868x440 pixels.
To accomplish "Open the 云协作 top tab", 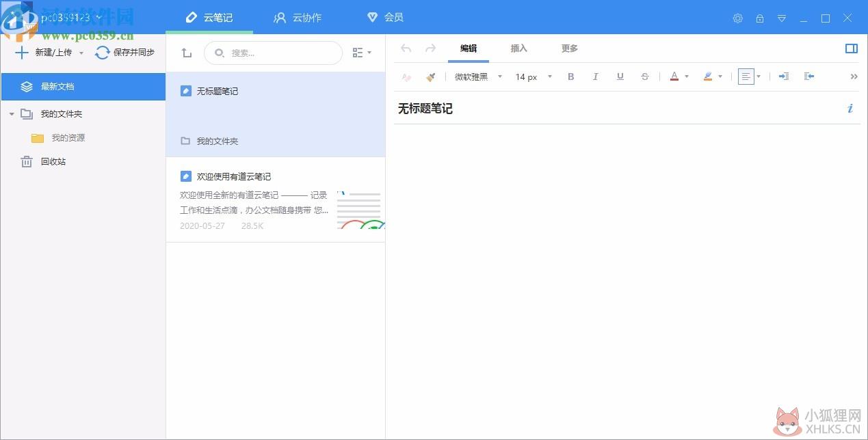I will click(x=298, y=17).
